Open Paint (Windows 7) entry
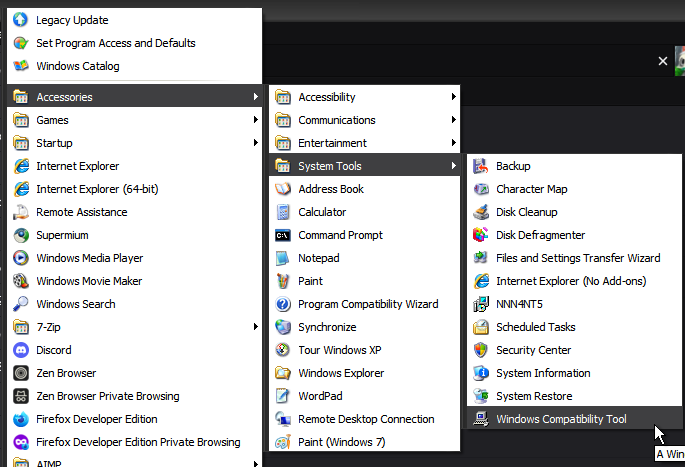 click(x=364, y=442)
